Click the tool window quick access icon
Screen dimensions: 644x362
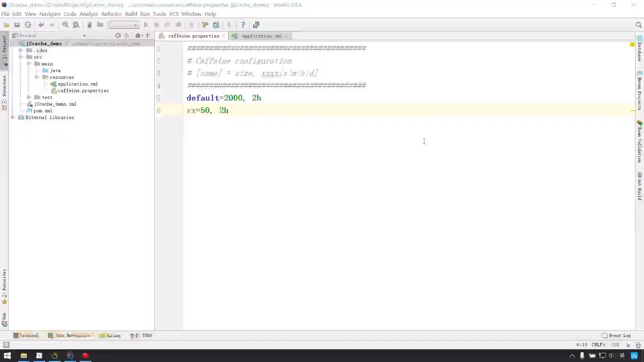[x=6, y=345]
